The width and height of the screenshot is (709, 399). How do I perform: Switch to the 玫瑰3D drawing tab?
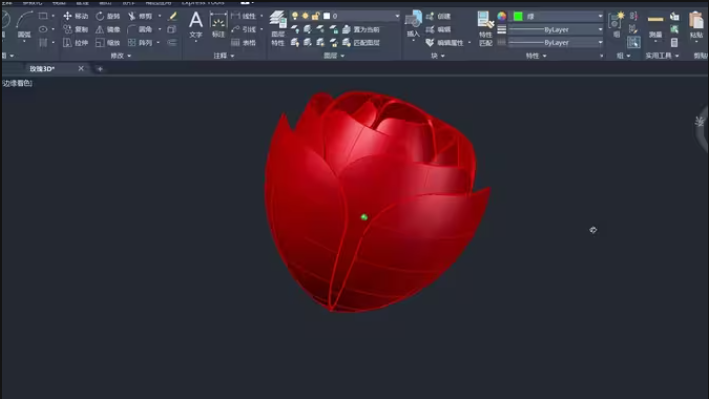pos(42,69)
